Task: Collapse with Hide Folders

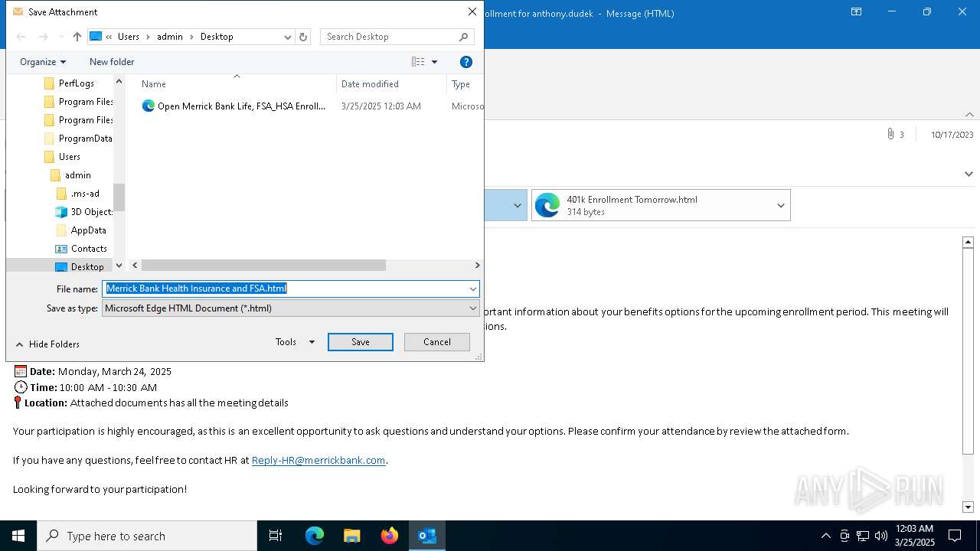Action: coord(47,344)
